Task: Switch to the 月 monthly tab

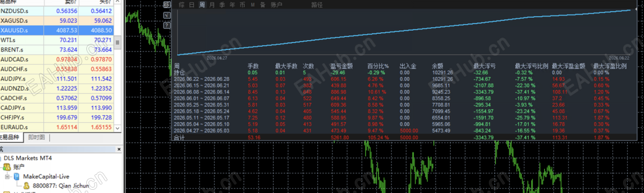Action: click(212, 5)
